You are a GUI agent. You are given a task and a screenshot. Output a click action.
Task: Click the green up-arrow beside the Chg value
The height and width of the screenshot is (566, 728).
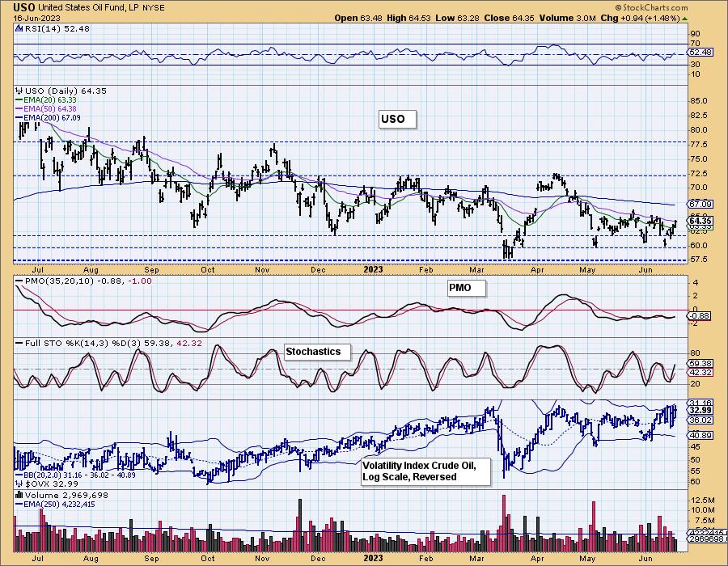click(684, 19)
